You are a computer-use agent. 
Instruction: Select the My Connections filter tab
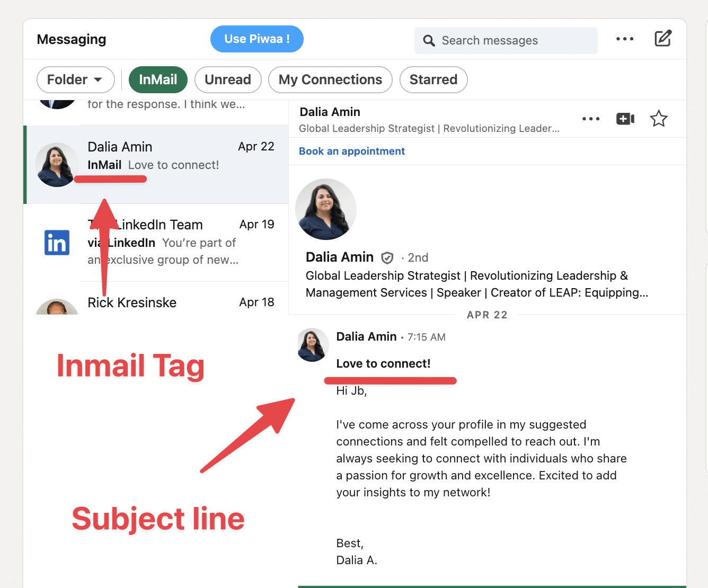[330, 79]
